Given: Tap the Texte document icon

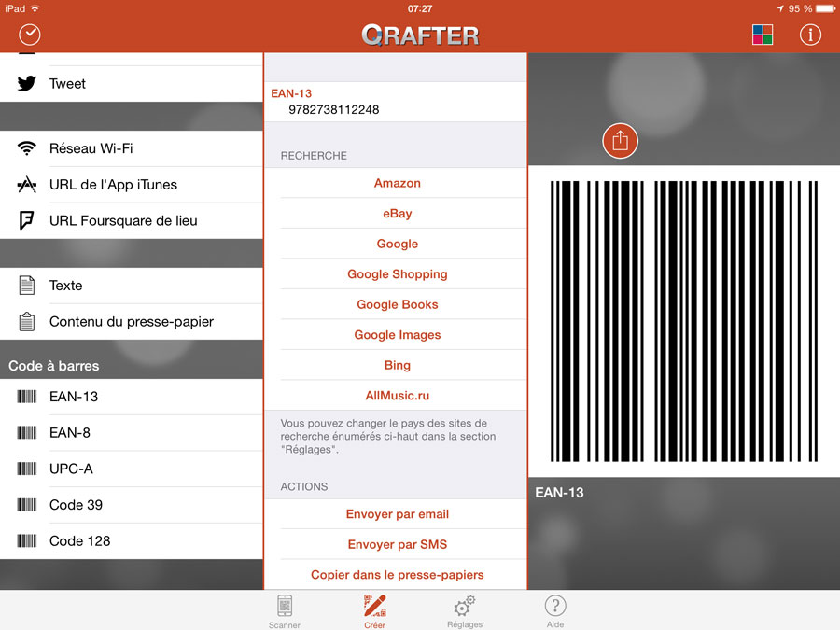Looking at the screenshot, I should point(27,285).
